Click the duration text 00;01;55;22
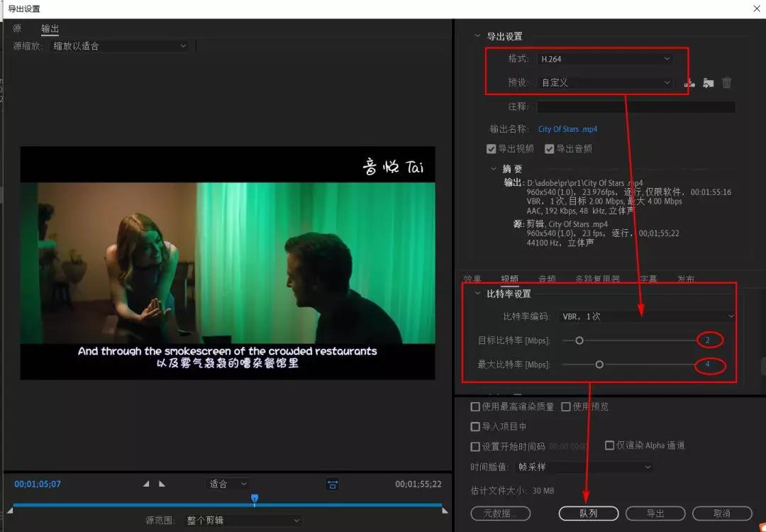This screenshot has height=532, width=766. pos(418,484)
